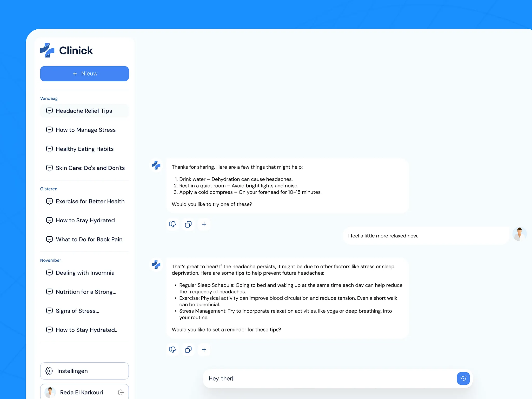
Task: Click chat bubble icon beside Headache Relief Tips
Action: pyautogui.click(x=49, y=111)
